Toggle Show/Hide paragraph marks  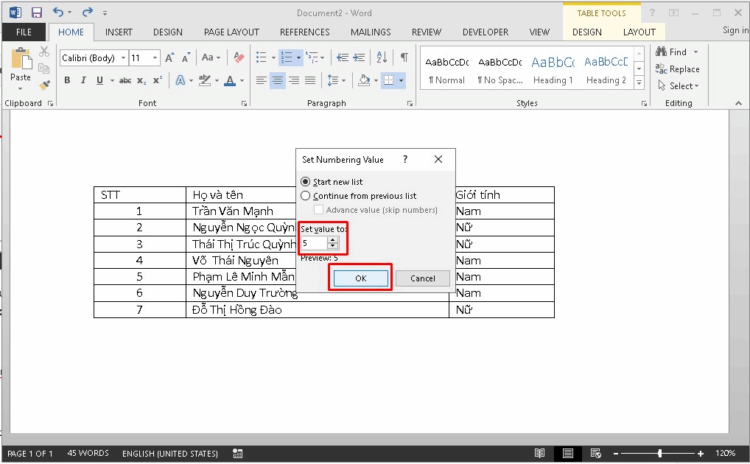click(x=404, y=58)
